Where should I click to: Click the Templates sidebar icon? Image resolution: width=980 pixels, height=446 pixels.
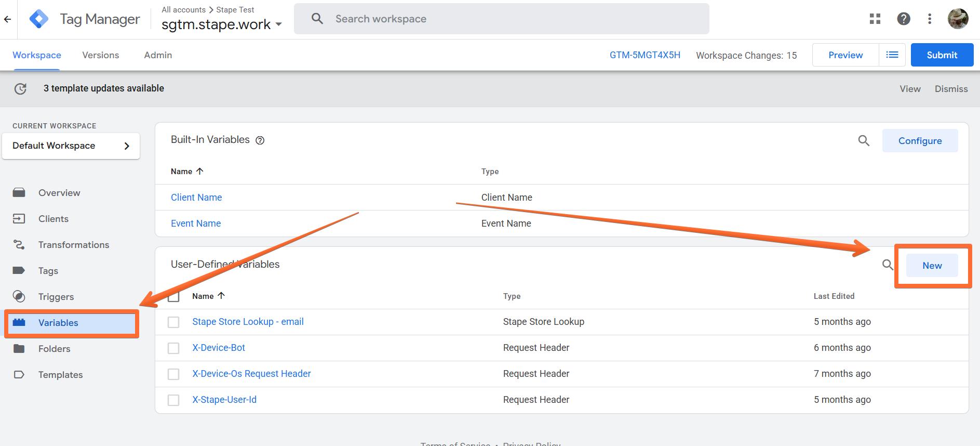click(19, 374)
